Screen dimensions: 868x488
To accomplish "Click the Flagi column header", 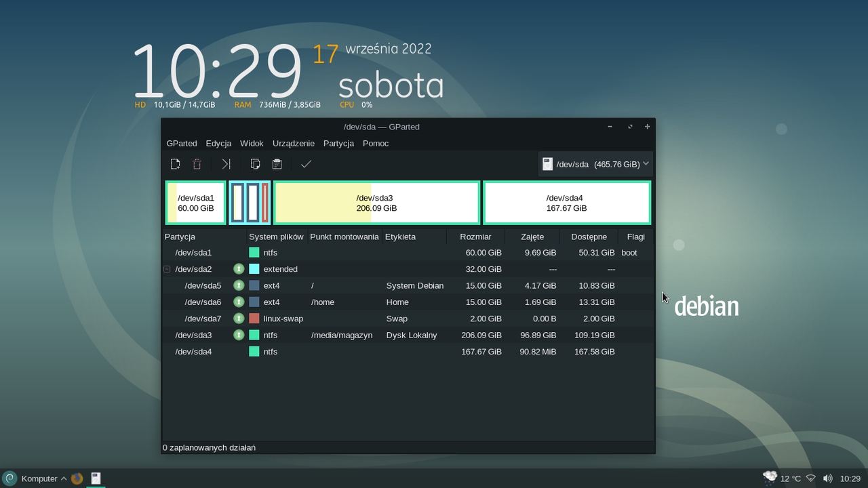I will [x=636, y=237].
